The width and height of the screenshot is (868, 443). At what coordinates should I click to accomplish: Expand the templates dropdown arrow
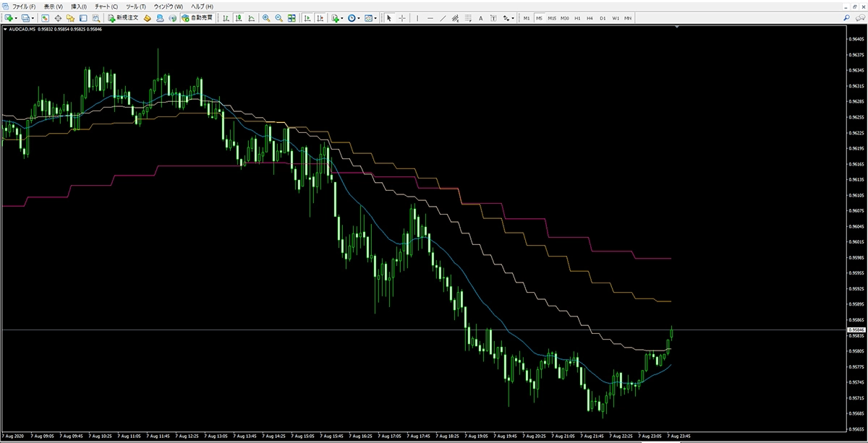tap(375, 17)
